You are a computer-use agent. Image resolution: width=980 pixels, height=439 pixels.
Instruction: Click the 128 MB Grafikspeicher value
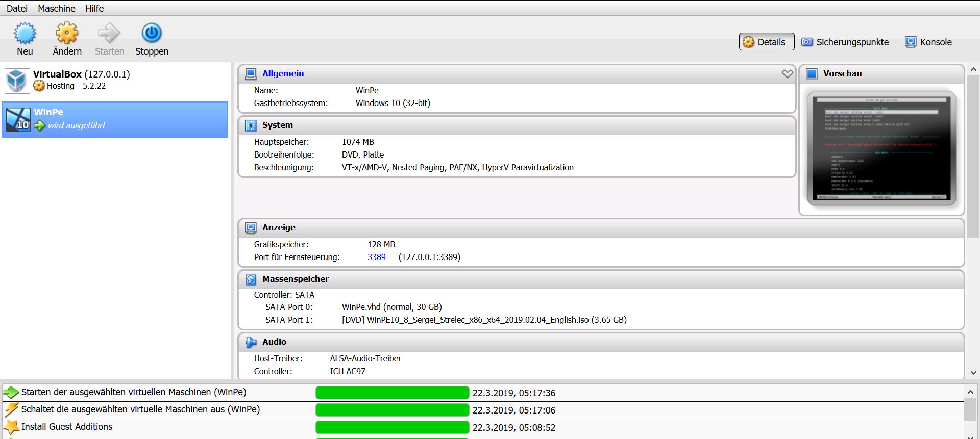pyautogui.click(x=381, y=244)
